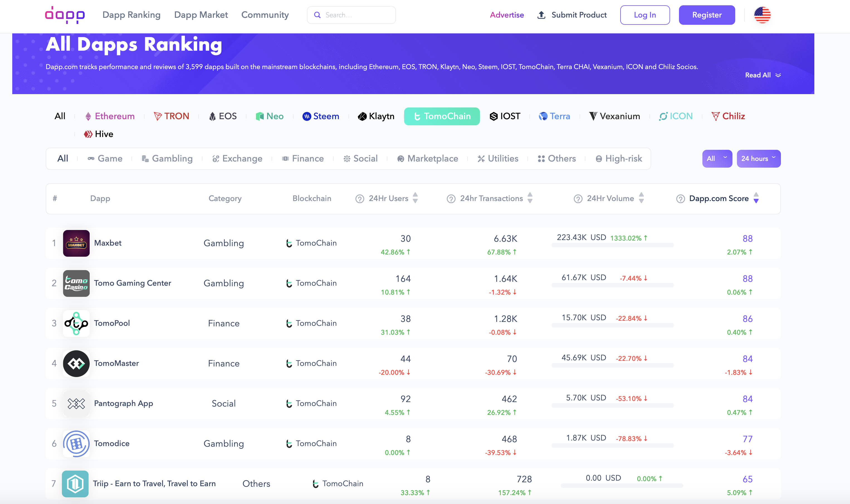The image size is (850, 504).
Task: Open the Tomo Gaming Center dapp page
Action: point(133,283)
